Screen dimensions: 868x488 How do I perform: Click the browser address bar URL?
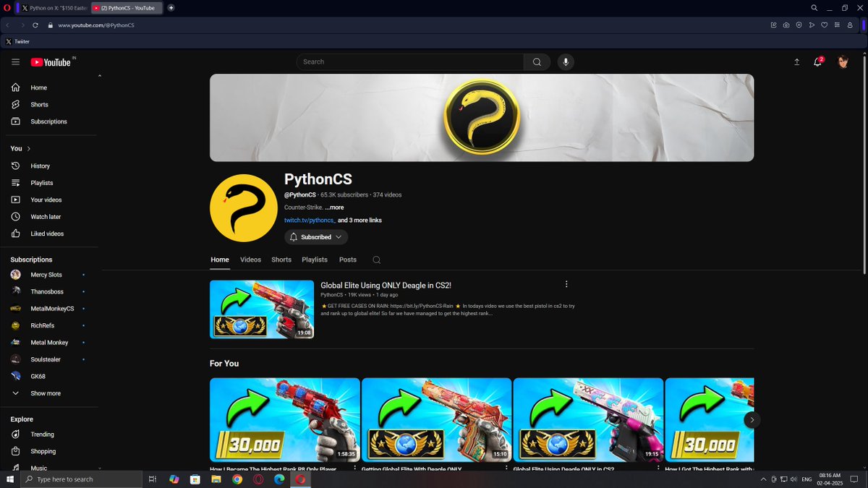tap(96, 25)
